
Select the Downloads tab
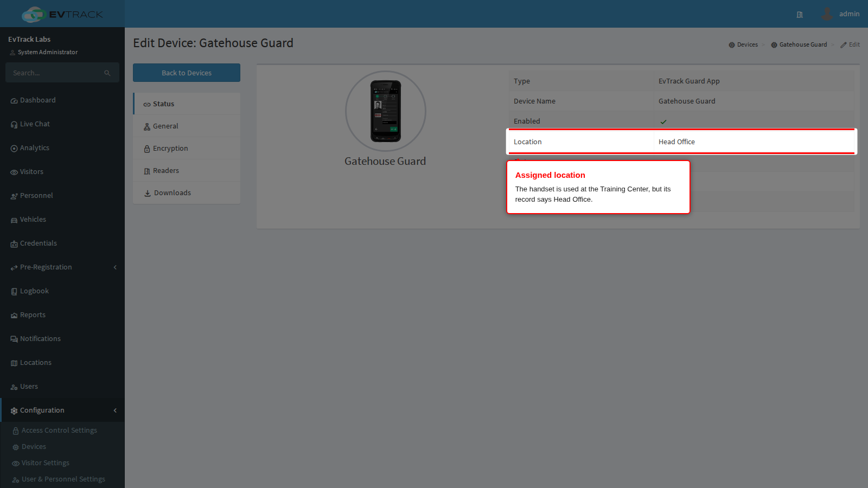(187, 193)
